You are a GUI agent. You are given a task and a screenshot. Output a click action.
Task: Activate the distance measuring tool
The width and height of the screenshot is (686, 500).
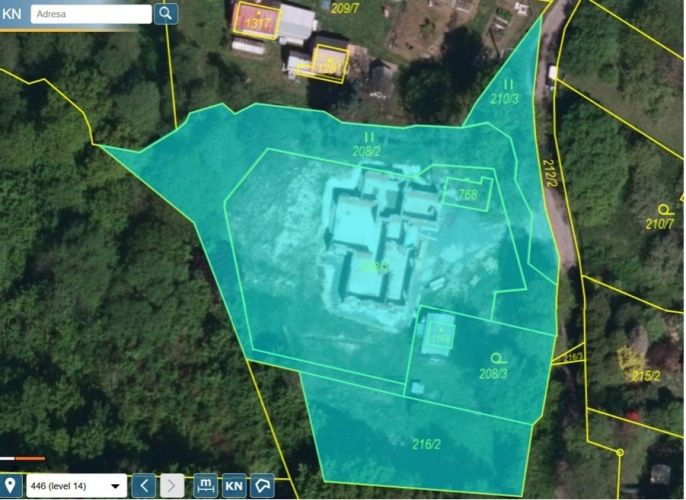206,486
